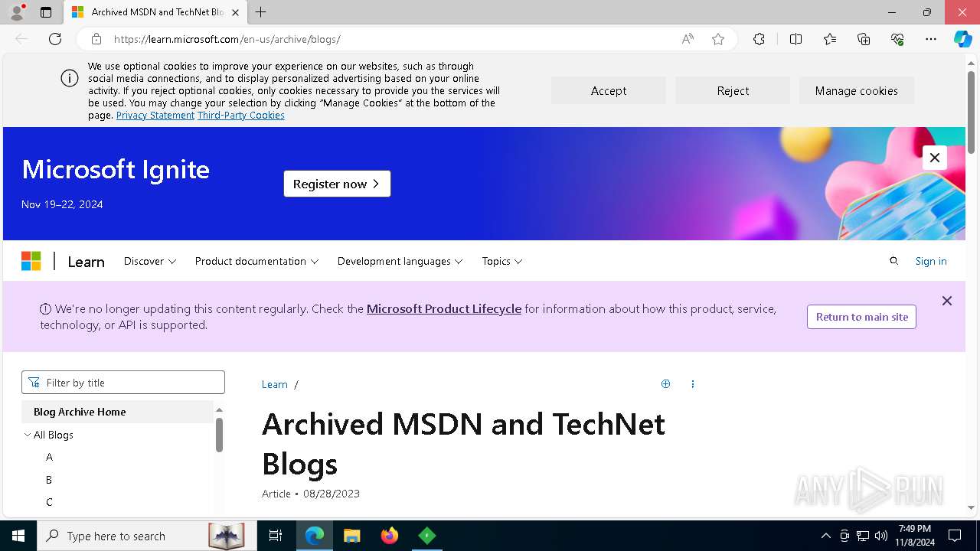Close the Archived MSDN and TechNet tab
980x551 pixels.
tap(236, 12)
